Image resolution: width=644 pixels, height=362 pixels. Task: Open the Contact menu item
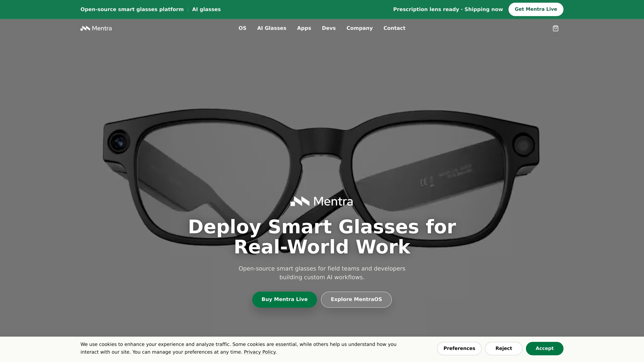point(394,28)
